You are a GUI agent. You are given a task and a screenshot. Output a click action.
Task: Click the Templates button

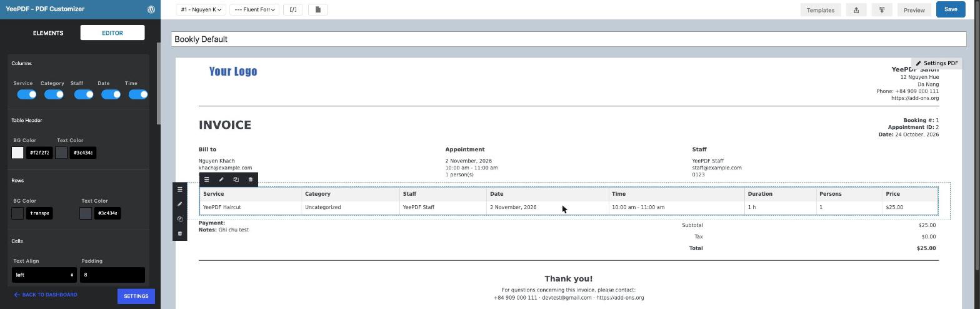[821, 10]
